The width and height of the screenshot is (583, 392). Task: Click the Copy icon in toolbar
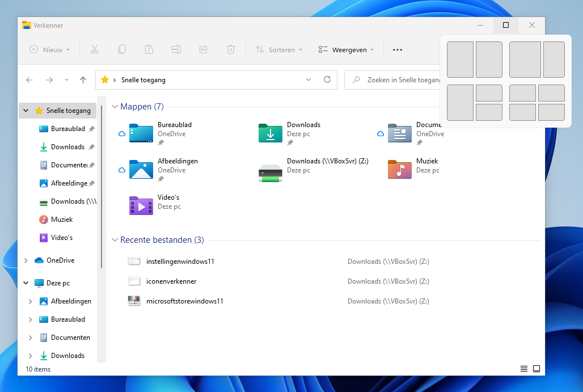(122, 49)
